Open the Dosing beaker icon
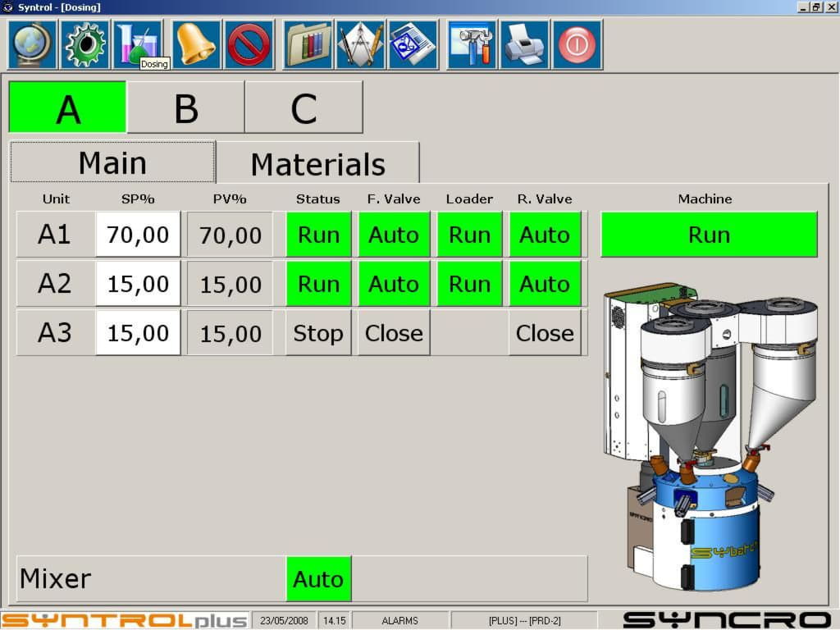840x630 pixels. coord(136,43)
